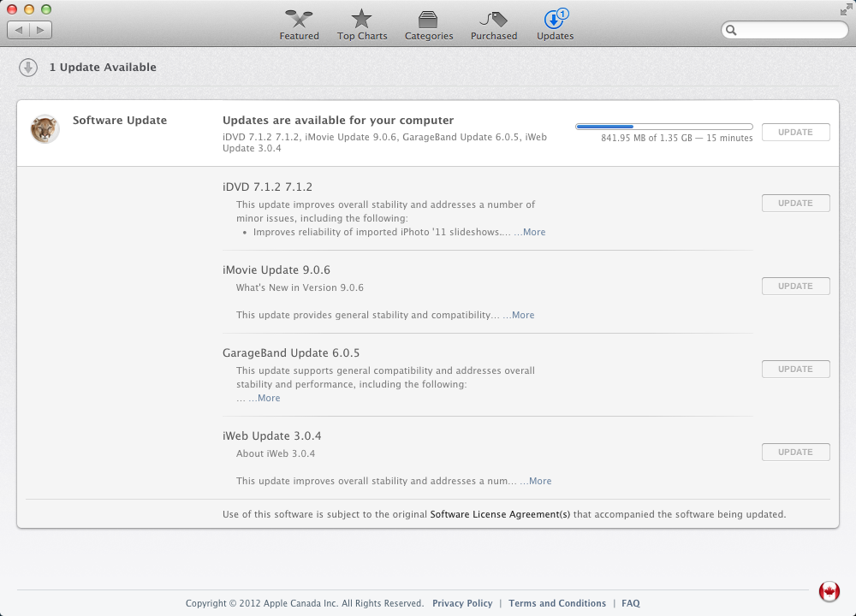Screen dimensions: 856x616
Task: Click the green zoom window button
Action: click(x=46, y=9)
